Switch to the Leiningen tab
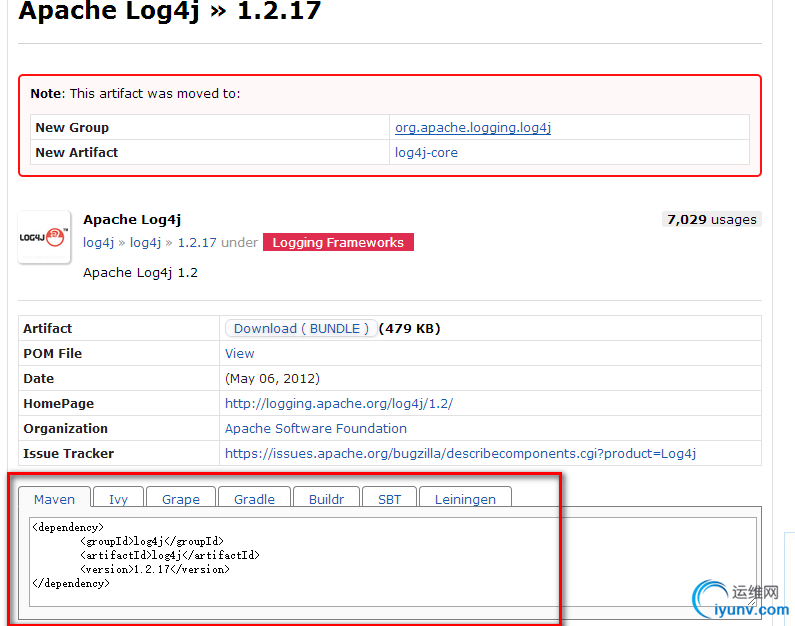This screenshot has width=795, height=626. [x=465, y=499]
